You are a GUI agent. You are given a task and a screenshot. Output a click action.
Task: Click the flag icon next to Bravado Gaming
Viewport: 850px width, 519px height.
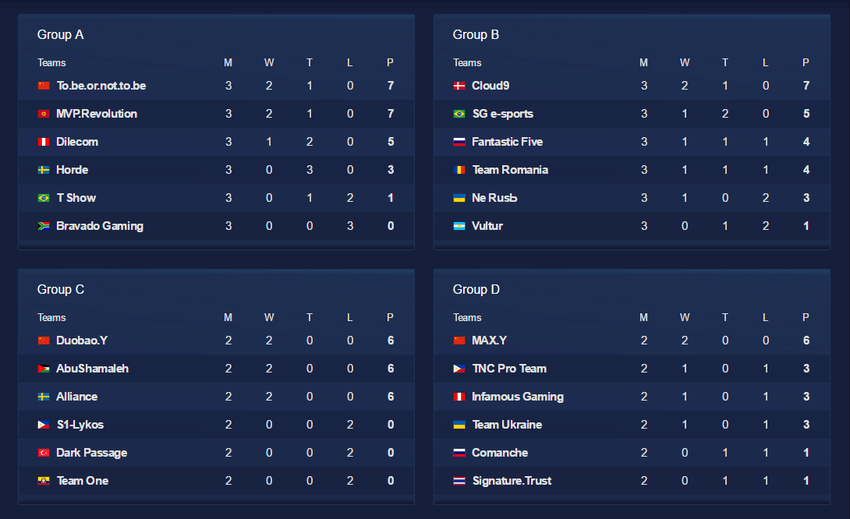pos(43,226)
